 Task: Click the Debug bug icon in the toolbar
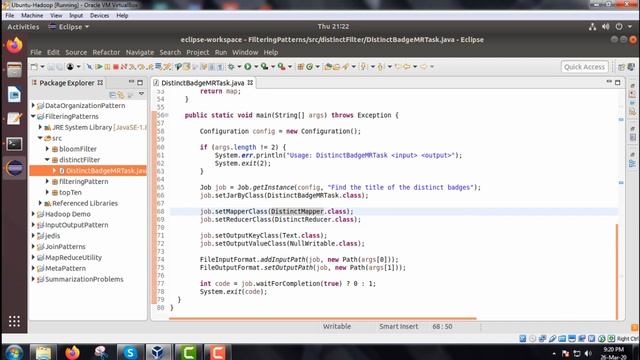[x=231, y=67]
